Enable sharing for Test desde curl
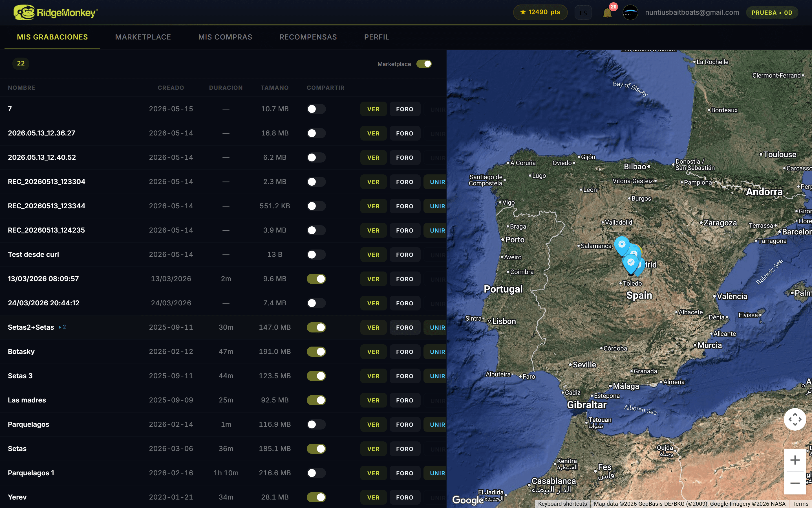Screen dimensions: 812x508 316,254
